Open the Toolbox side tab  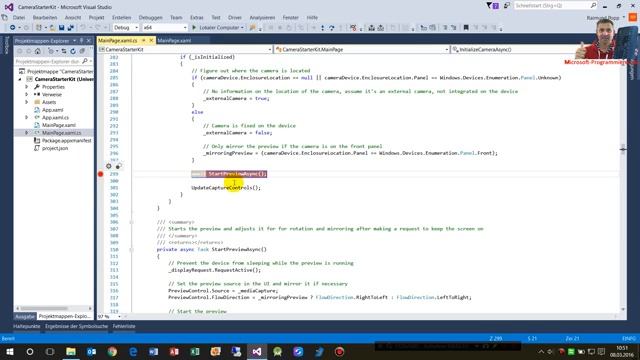(6, 45)
